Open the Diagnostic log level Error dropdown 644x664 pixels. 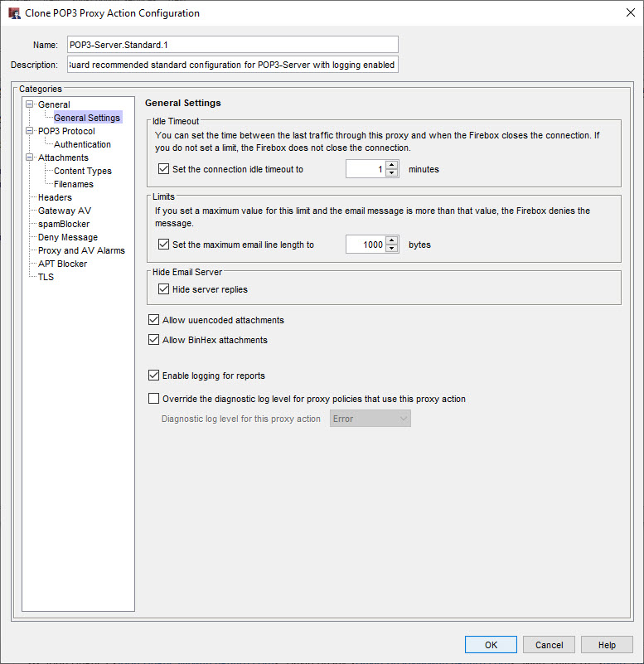[370, 419]
